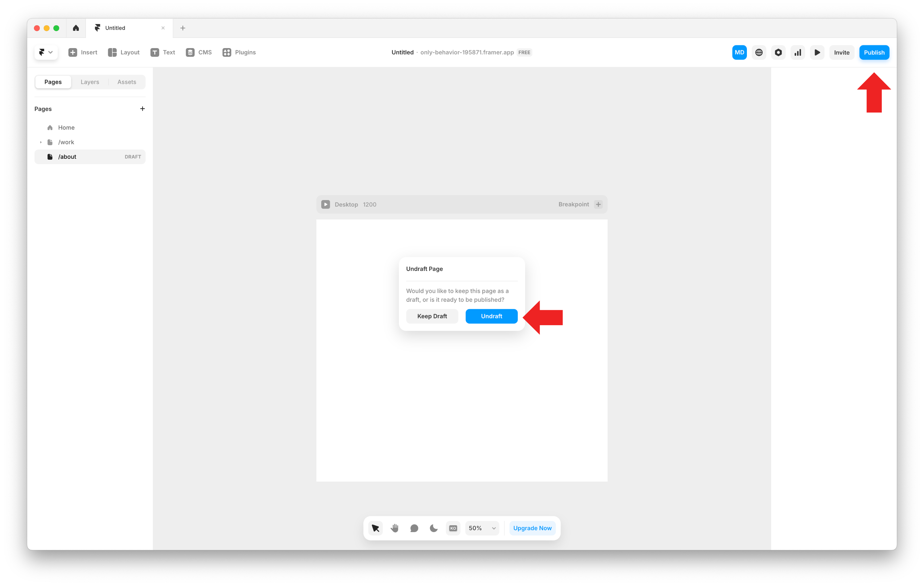
Task: Click the Keep Draft button
Action: [432, 316]
